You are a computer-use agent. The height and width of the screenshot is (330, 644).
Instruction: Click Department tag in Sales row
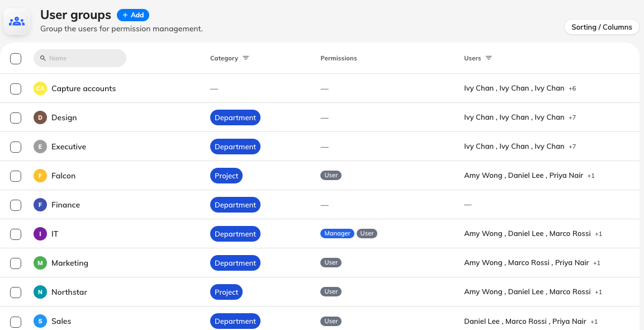click(235, 322)
